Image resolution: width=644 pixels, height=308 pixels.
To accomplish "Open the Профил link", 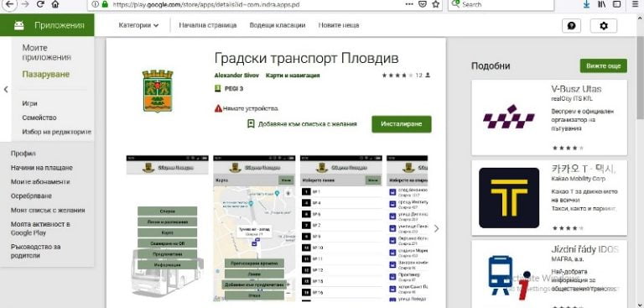I will (23, 154).
